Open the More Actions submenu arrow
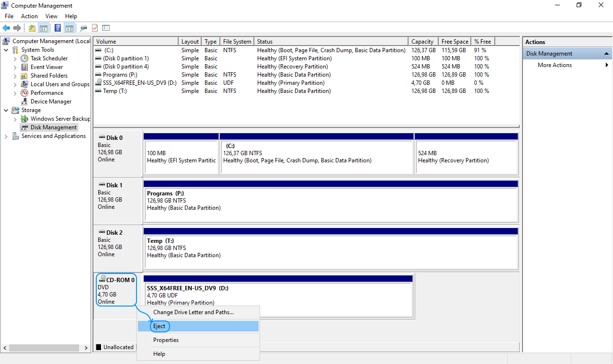 click(607, 65)
